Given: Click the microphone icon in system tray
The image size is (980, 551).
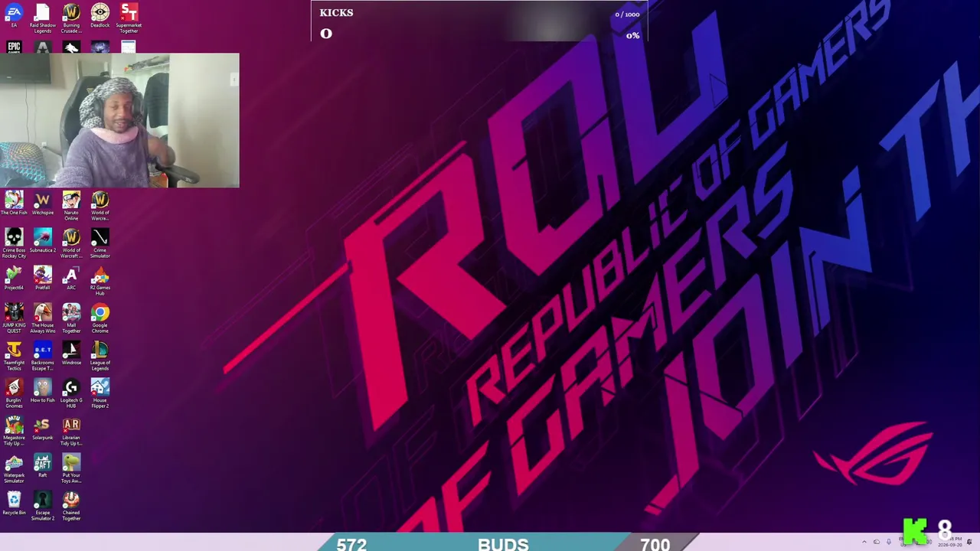Looking at the screenshot, I should tap(888, 542).
